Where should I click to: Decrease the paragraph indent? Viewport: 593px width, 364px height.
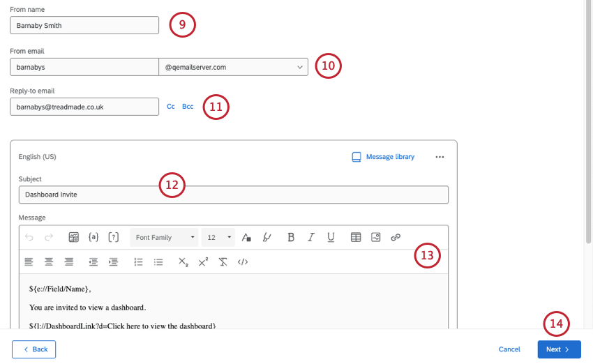(x=93, y=262)
